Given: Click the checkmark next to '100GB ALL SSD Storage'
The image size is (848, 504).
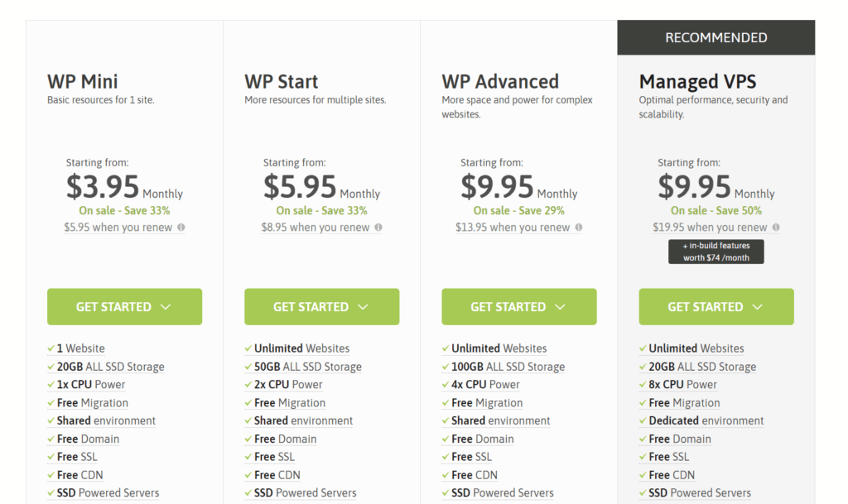Looking at the screenshot, I should coord(446,367).
